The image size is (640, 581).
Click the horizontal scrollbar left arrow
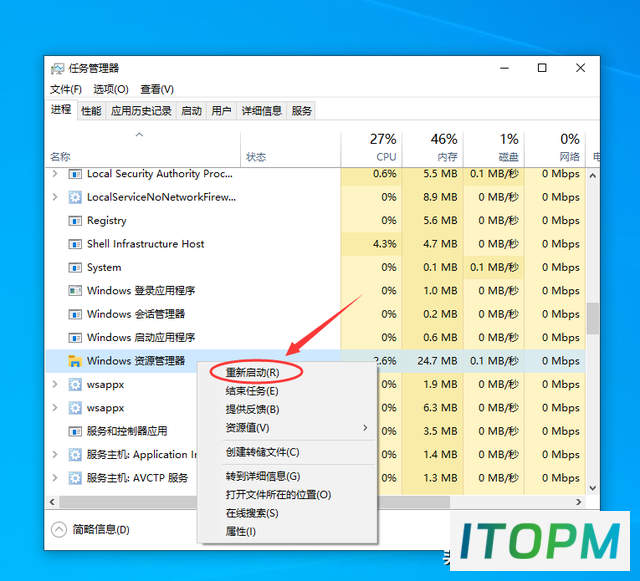click(52, 502)
